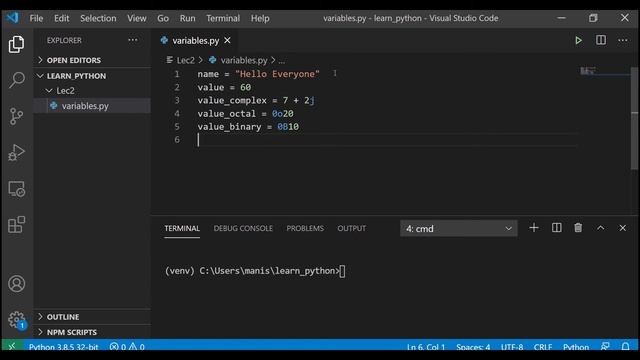This screenshot has width=640, height=360.
Task: Click value_octal on line 4
Action: (227, 113)
